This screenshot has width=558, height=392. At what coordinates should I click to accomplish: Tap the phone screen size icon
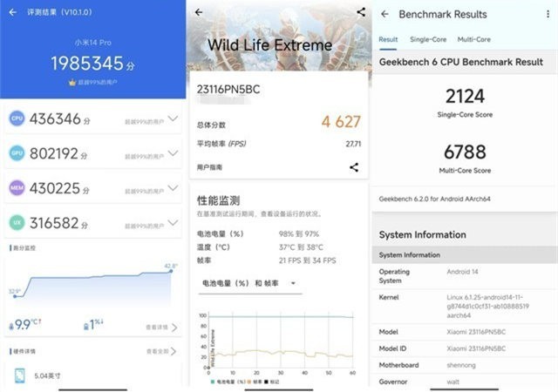point(19,376)
